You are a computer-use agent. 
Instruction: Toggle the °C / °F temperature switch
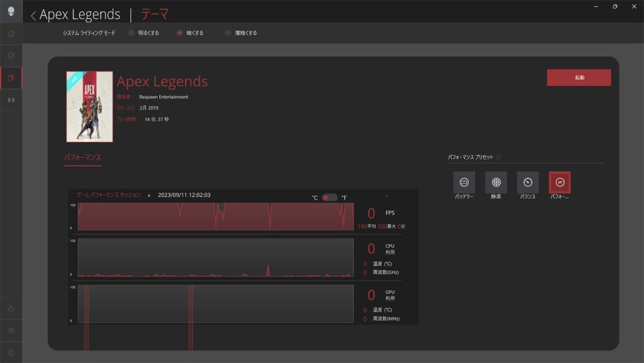pyautogui.click(x=330, y=197)
